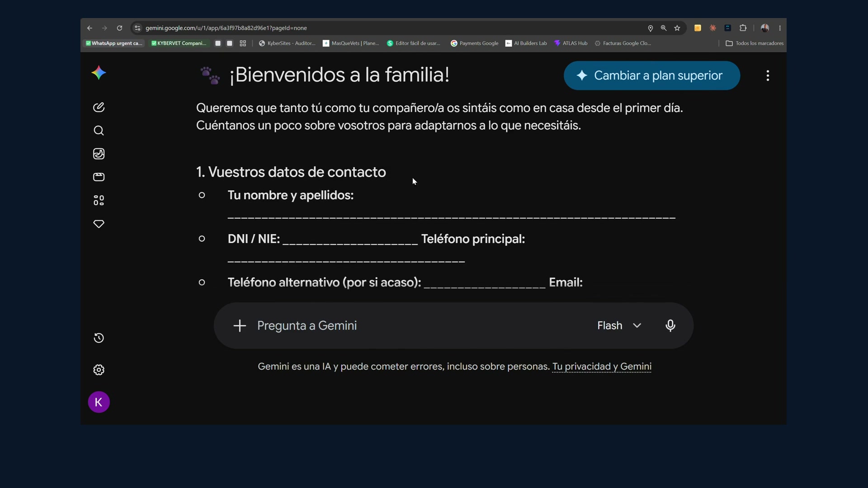Screen dimensions: 868x488
Task: Open the orange starburst extension icon
Action: (713, 28)
